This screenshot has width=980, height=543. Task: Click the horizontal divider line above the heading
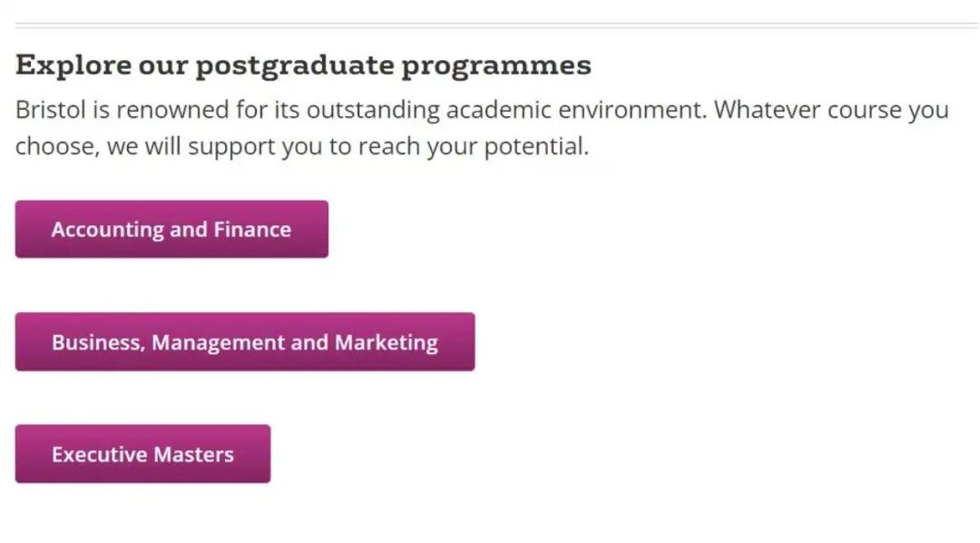(490, 25)
